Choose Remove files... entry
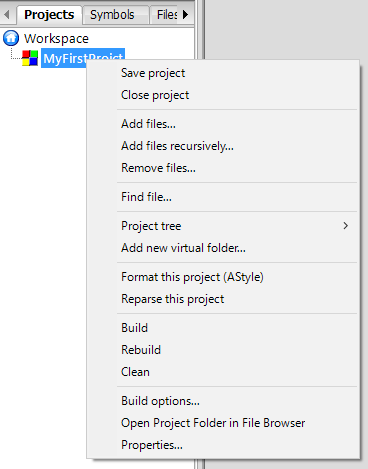 point(158,168)
